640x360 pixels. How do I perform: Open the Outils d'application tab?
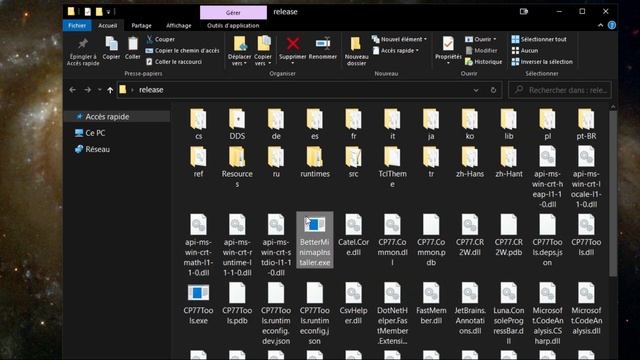point(233,25)
